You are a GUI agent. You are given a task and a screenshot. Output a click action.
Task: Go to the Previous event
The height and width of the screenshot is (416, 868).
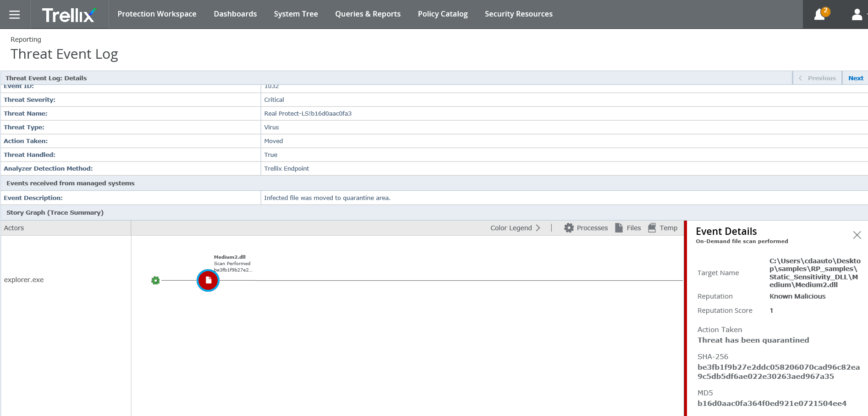click(818, 78)
